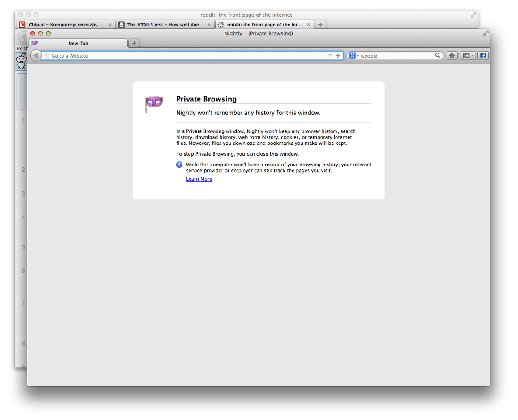Click the Go arrow in the address bar
518x420 pixels.
338,56
